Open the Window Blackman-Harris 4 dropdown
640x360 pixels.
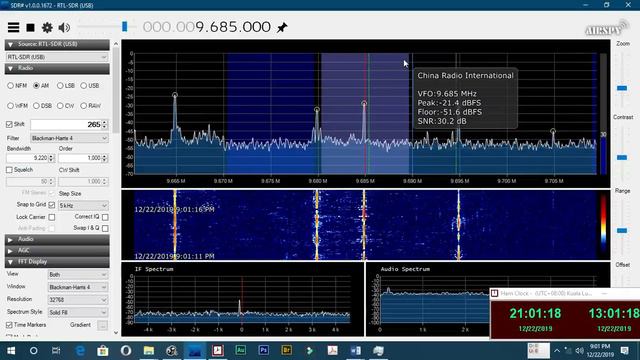pyautogui.click(x=78, y=287)
